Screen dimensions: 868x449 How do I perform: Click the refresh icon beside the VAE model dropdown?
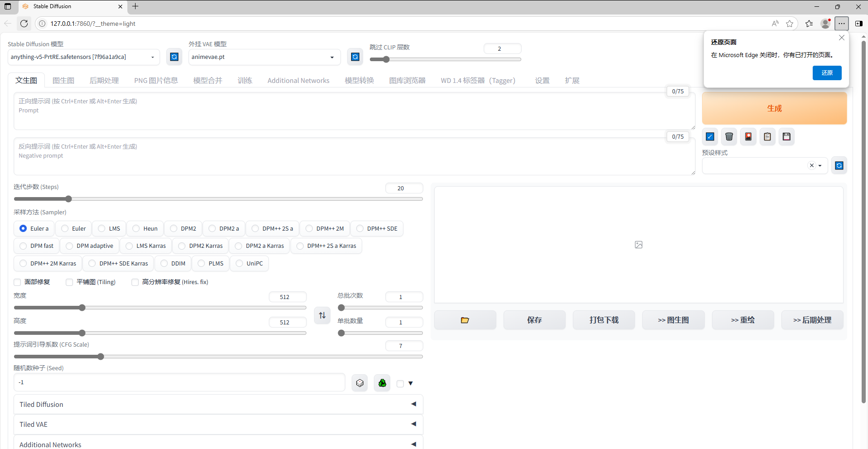tap(355, 57)
